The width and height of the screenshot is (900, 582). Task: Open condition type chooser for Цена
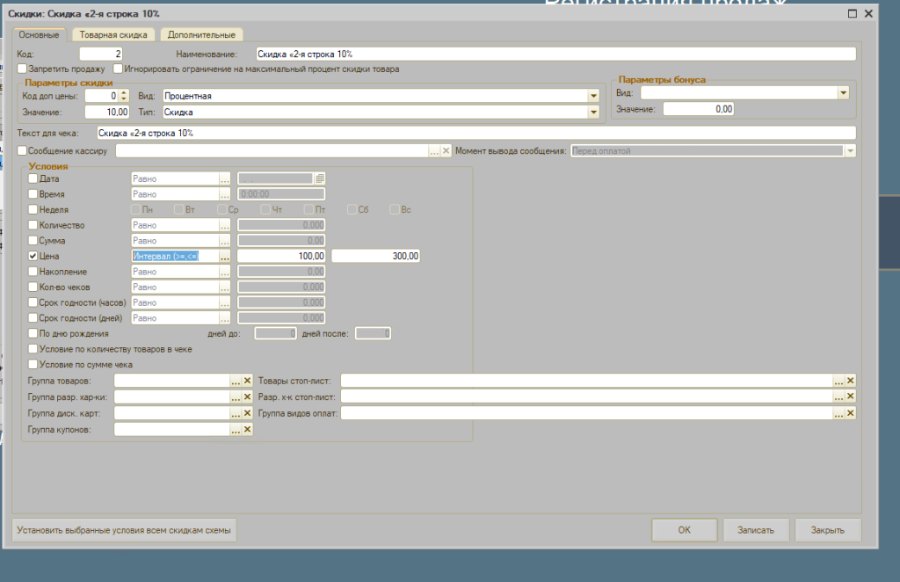pyautogui.click(x=224, y=256)
